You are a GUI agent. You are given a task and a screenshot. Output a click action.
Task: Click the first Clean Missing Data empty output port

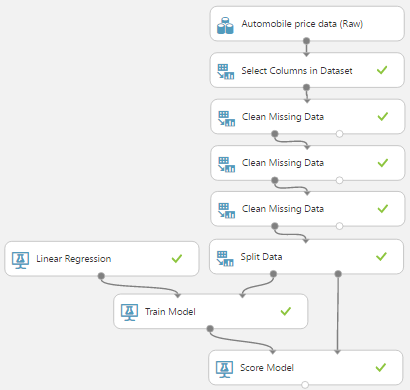click(x=339, y=134)
